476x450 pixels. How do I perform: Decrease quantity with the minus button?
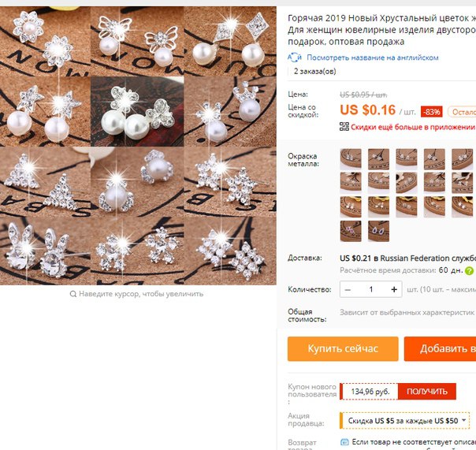click(x=348, y=289)
